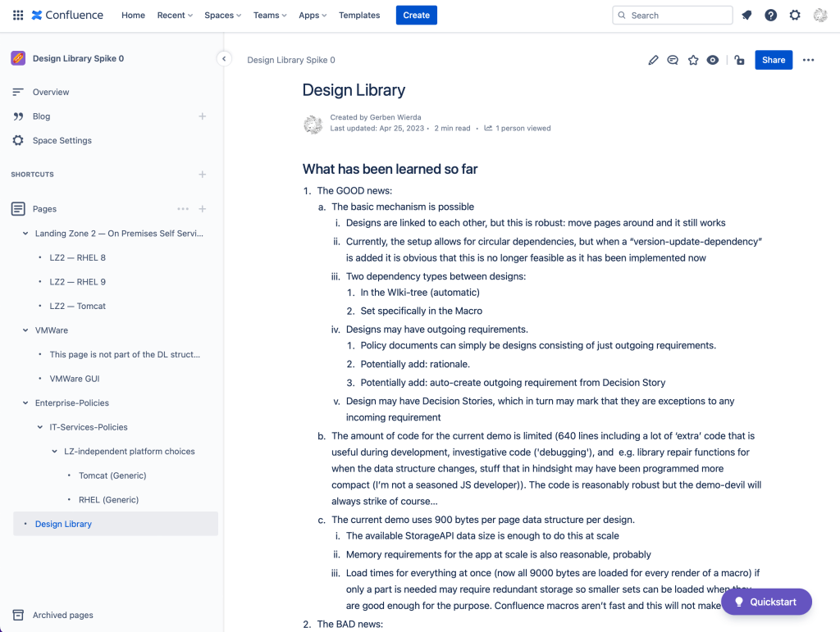Open the Spaces dropdown menu
The width and height of the screenshot is (840, 632).
(222, 15)
